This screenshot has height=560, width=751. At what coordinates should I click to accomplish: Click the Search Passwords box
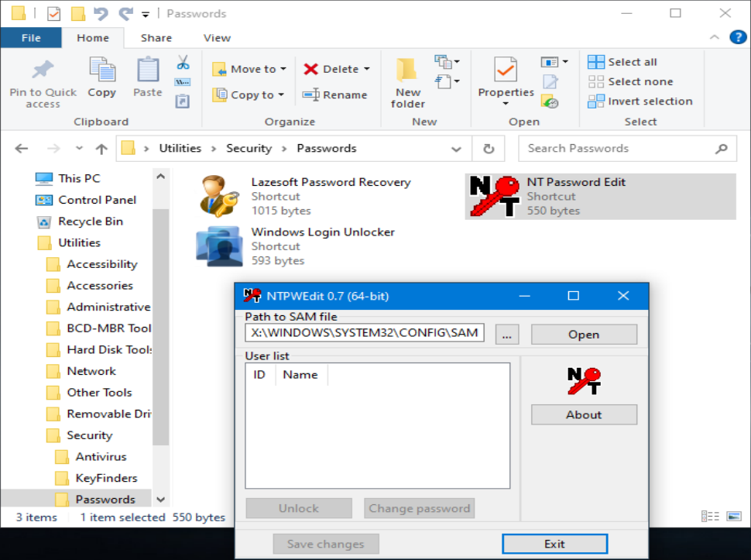click(x=627, y=149)
